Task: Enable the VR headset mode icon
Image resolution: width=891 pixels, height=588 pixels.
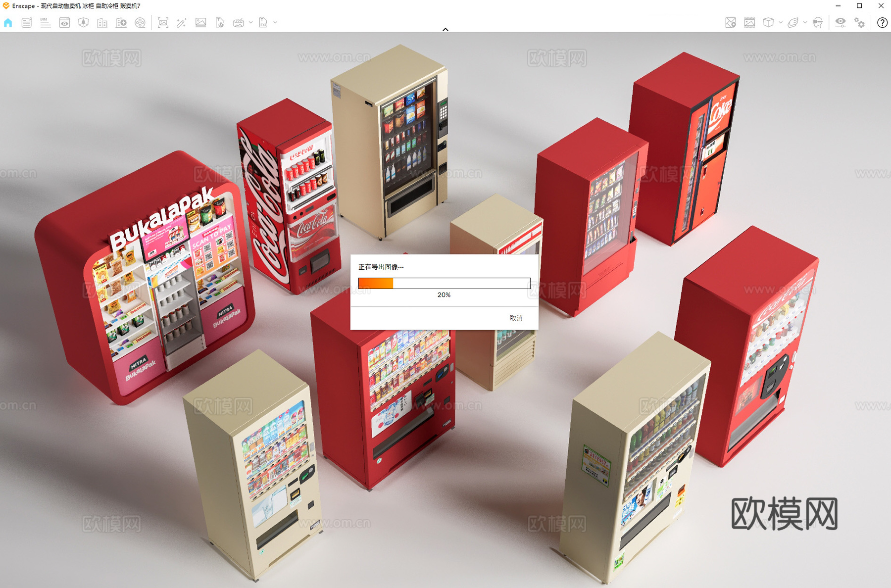Action: tap(818, 23)
